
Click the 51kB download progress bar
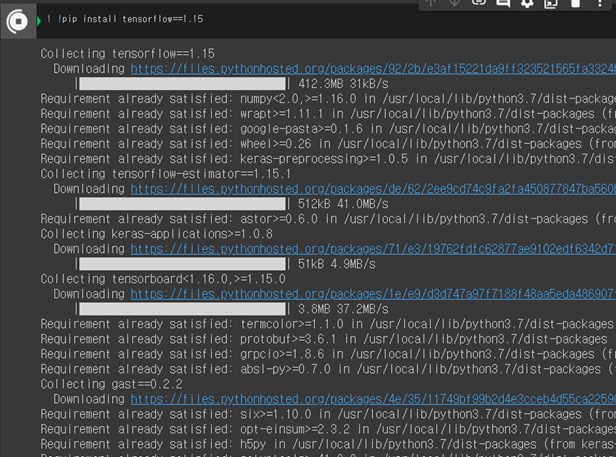coord(183,264)
